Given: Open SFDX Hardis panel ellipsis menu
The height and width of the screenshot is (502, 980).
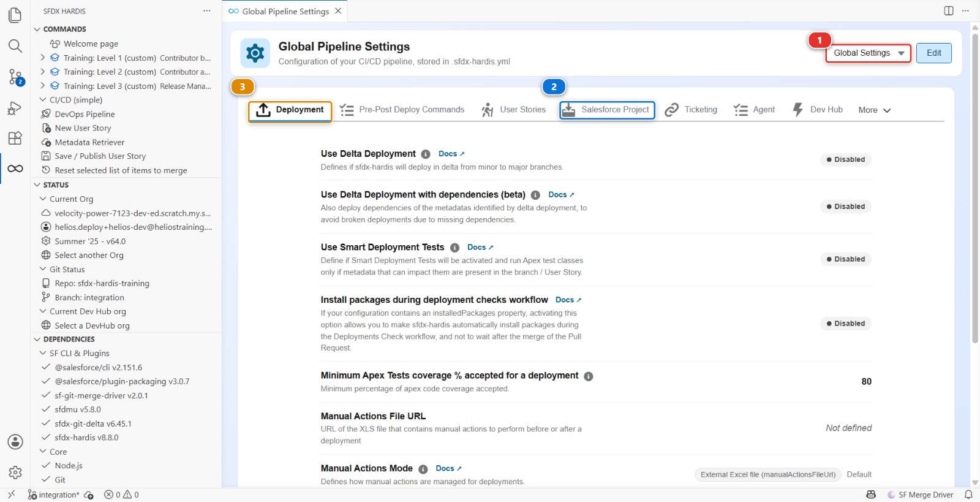Looking at the screenshot, I should pyautogui.click(x=207, y=11).
